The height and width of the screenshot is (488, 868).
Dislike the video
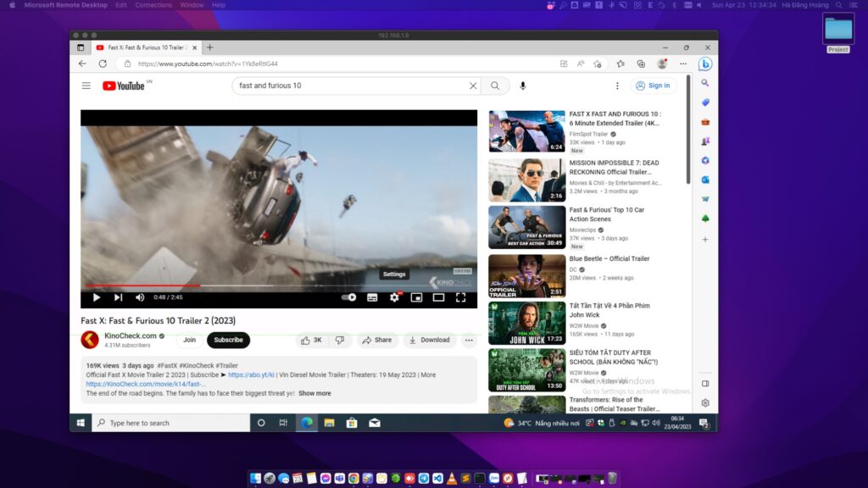click(x=340, y=341)
